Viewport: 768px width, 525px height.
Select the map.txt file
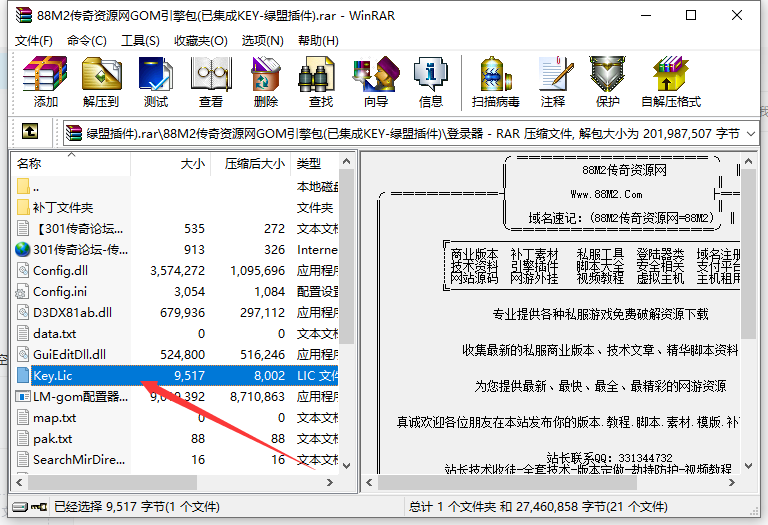tap(54, 418)
